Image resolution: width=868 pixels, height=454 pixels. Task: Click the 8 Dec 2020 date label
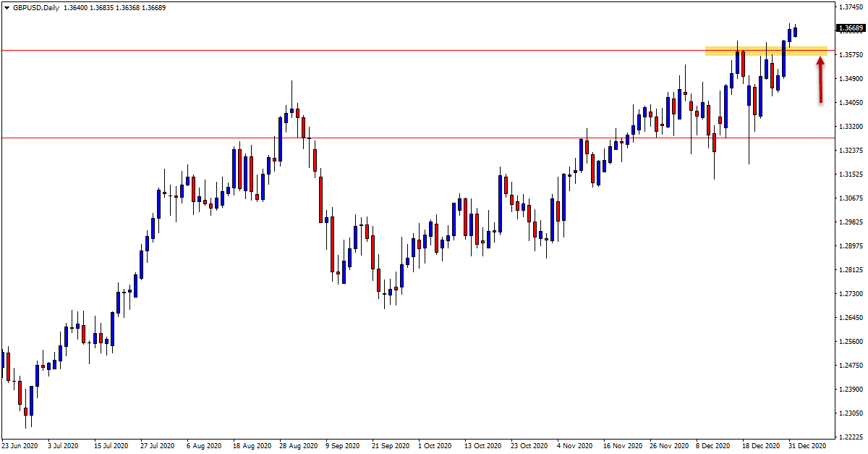(713, 446)
